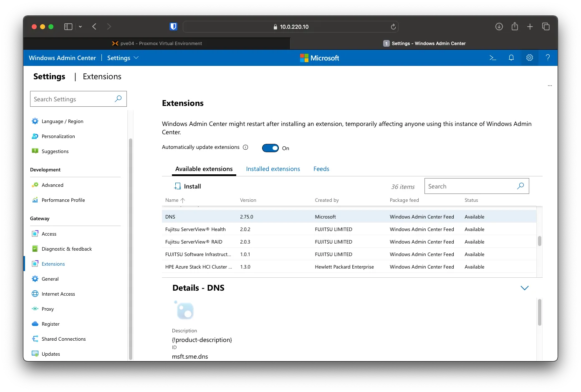Show Safari tab overview icon
581x392 pixels.
[x=546, y=27]
